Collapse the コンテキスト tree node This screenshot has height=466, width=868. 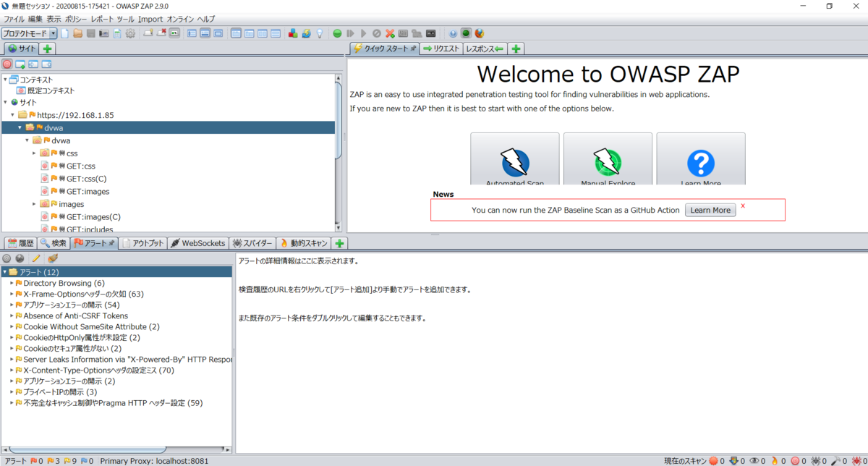click(x=5, y=80)
